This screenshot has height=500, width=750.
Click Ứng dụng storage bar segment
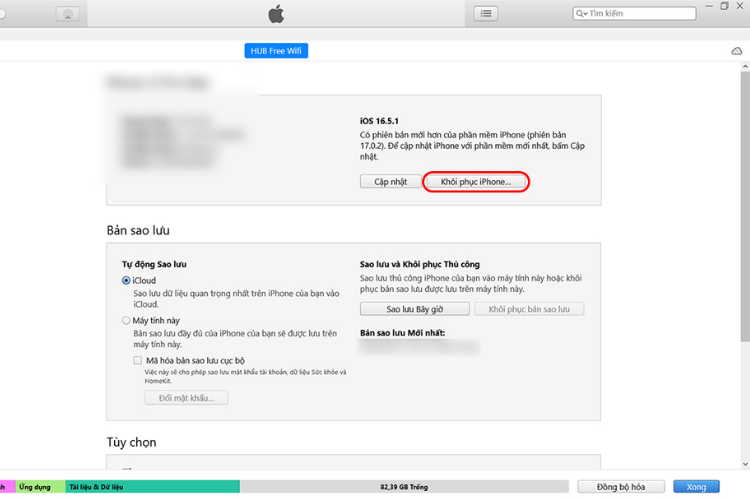click(x=41, y=487)
